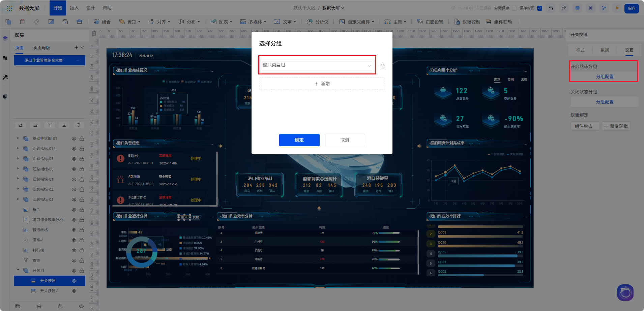644x311 pixels.
Task: Click 分组配置 under 开启状态分组
Action: pyautogui.click(x=605, y=77)
